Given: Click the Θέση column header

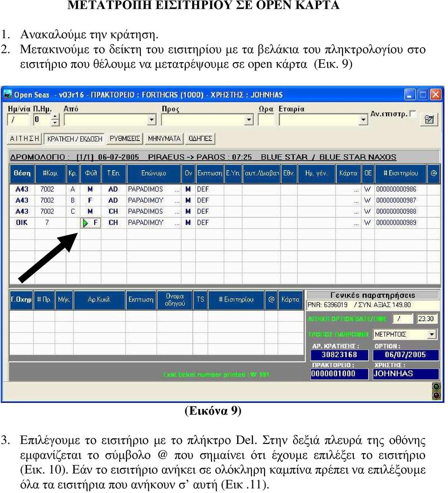Looking at the screenshot, I should tap(22, 174).
